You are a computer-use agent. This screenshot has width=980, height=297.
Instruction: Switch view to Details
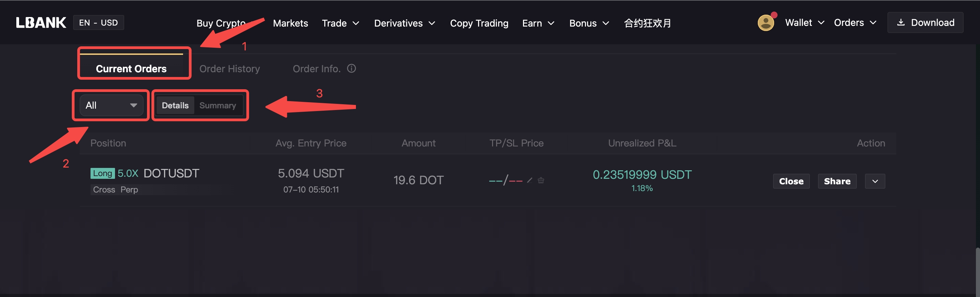coord(175,106)
